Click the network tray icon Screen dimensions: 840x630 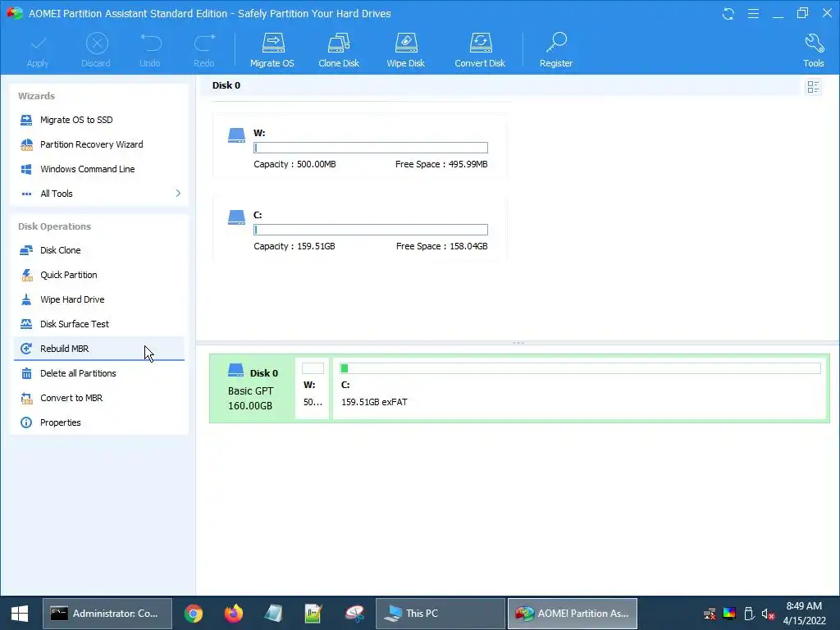(710, 614)
